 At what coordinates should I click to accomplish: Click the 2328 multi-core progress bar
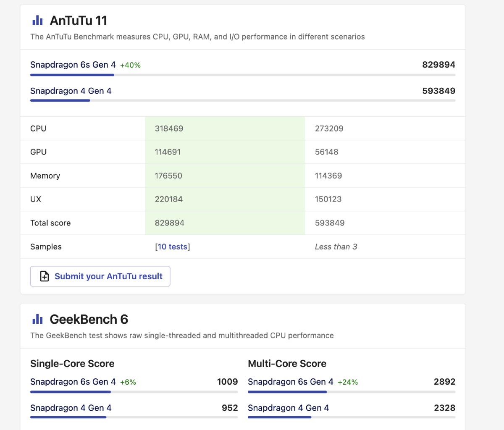(x=352, y=417)
